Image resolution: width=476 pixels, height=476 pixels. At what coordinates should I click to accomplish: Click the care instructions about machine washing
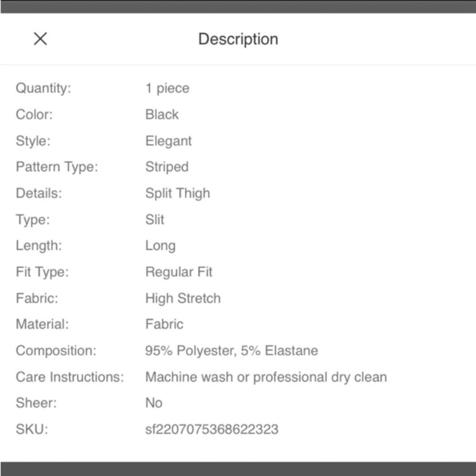(x=266, y=377)
